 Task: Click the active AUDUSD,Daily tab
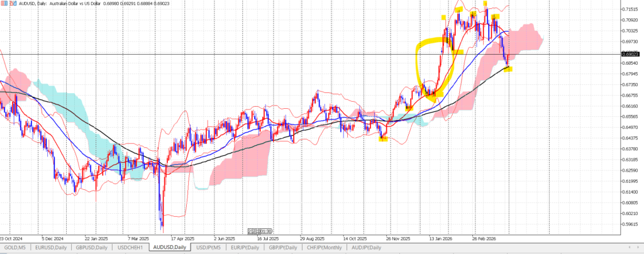coord(169,248)
